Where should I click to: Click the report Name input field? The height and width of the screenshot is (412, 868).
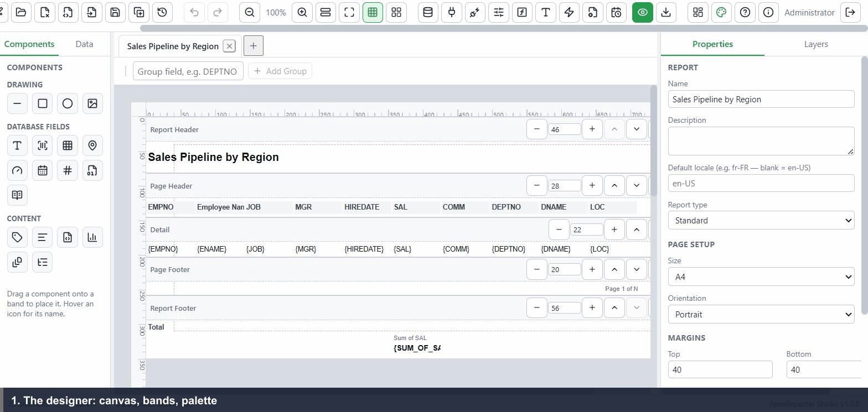pyautogui.click(x=761, y=99)
